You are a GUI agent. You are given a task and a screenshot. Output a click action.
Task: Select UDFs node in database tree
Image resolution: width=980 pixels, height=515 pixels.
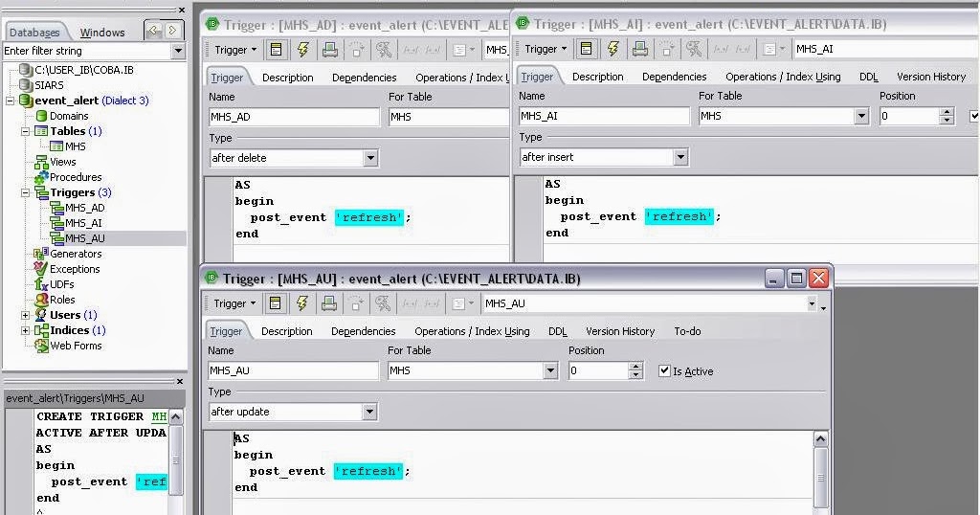(x=62, y=284)
